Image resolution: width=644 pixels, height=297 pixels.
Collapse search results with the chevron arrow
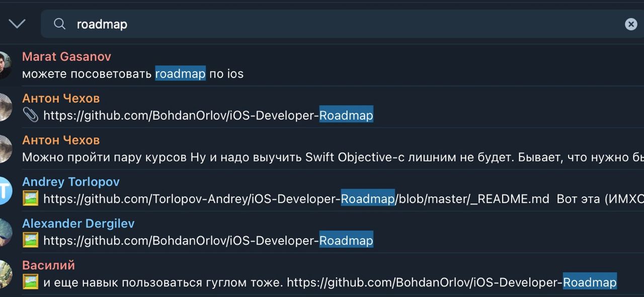[17, 24]
